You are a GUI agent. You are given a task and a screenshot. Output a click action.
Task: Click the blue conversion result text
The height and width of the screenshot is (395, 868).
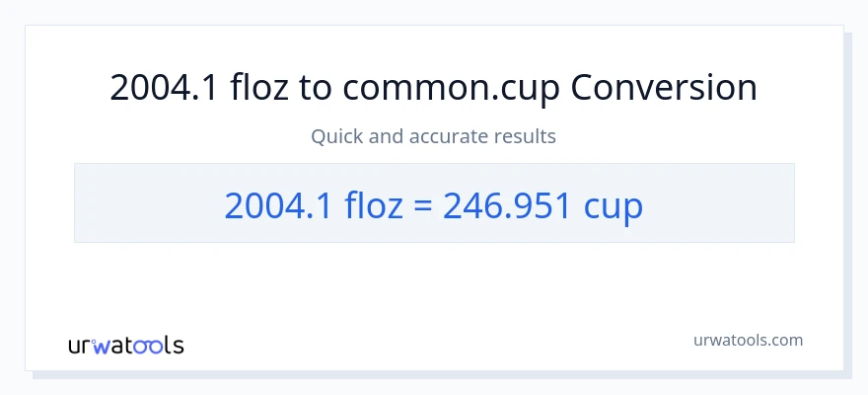pyautogui.click(x=433, y=204)
